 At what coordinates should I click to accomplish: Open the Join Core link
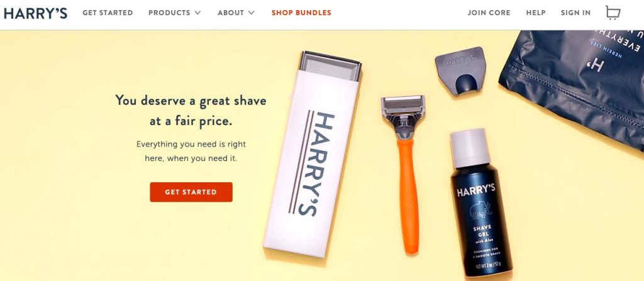tap(489, 13)
